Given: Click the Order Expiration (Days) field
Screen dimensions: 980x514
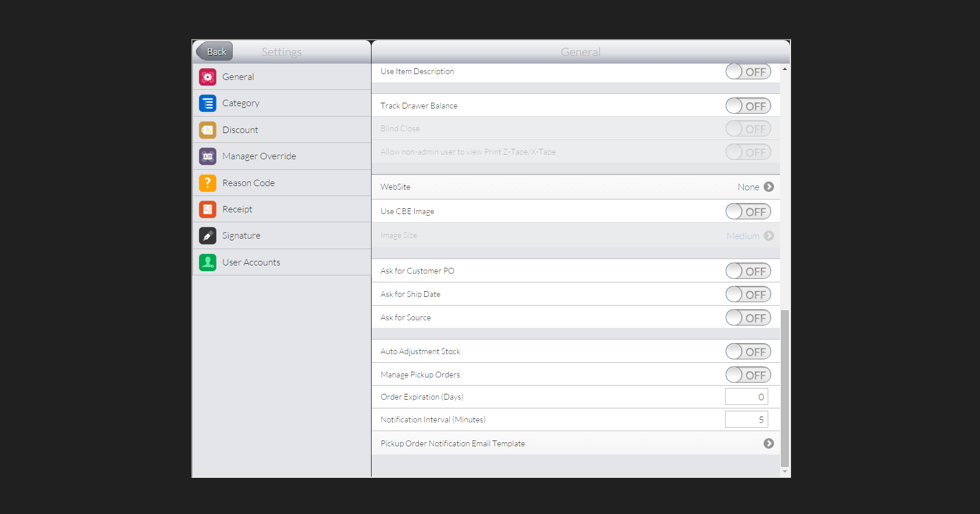Looking at the screenshot, I should pos(746,397).
